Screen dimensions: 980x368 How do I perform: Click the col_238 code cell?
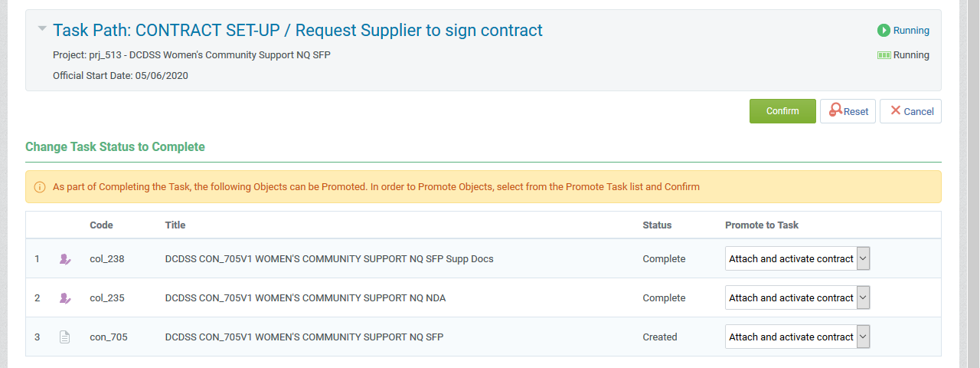click(106, 259)
